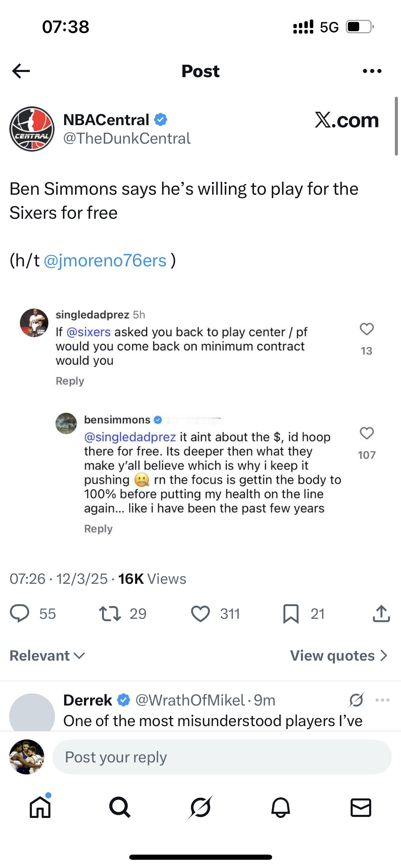Open more options on Derrek's reply

coord(382,700)
